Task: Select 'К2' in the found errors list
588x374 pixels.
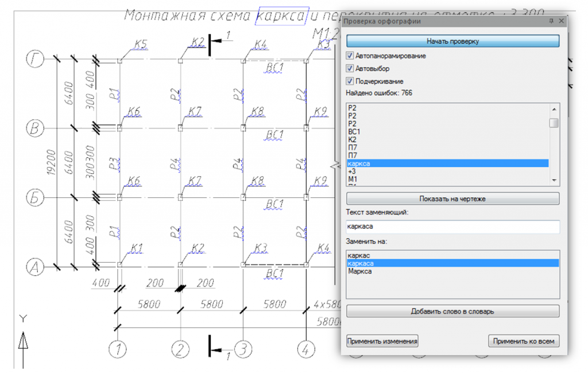Action: pos(448,140)
